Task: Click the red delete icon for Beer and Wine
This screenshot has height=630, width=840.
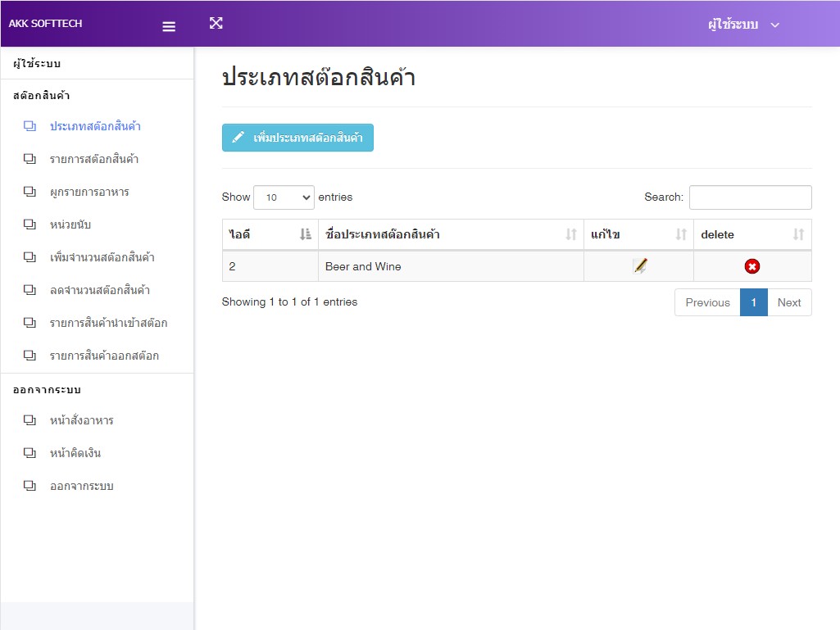Action: click(x=751, y=266)
